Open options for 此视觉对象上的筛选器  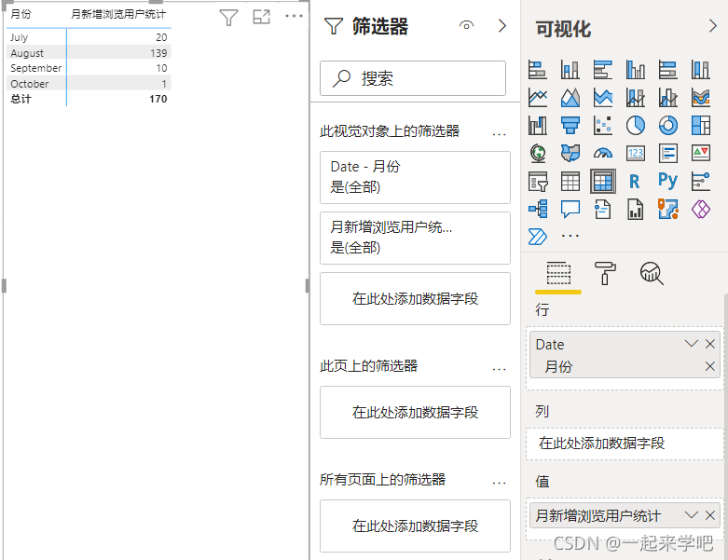click(x=499, y=134)
